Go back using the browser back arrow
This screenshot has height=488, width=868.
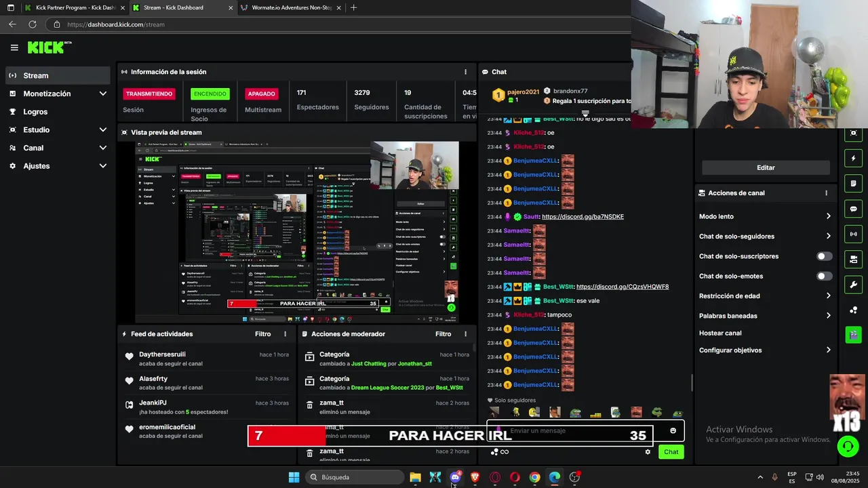12,24
